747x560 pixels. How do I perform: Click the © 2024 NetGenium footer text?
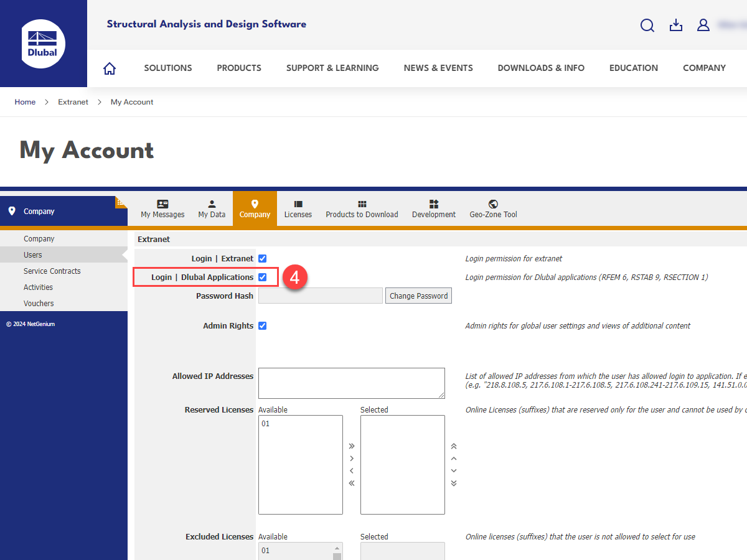tap(31, 324)
